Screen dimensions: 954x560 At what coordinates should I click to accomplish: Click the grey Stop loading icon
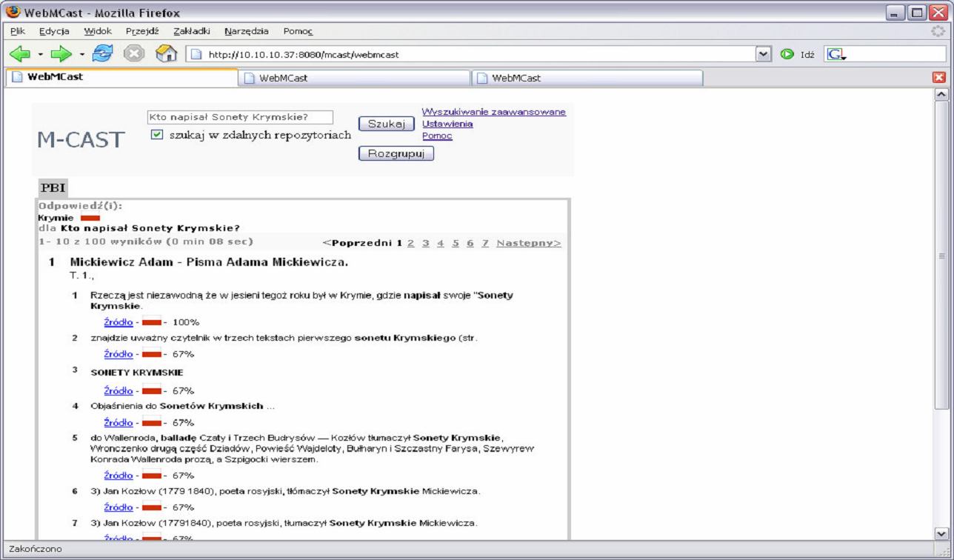133,54
